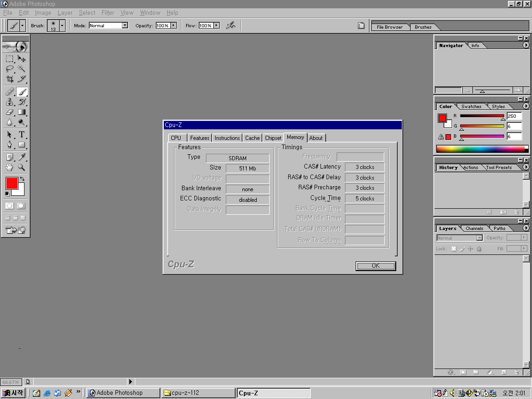532x399 pixels.
Task: Open the Filter menu
Action: 108,12
